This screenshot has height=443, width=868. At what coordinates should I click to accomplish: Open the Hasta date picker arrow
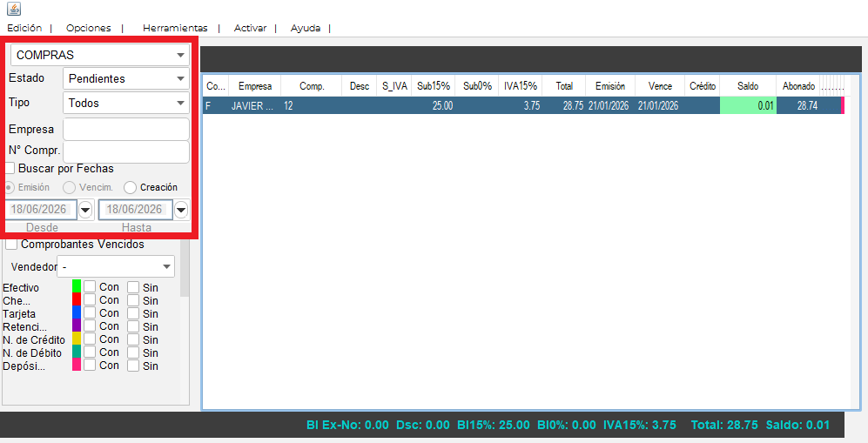point(181,210)
